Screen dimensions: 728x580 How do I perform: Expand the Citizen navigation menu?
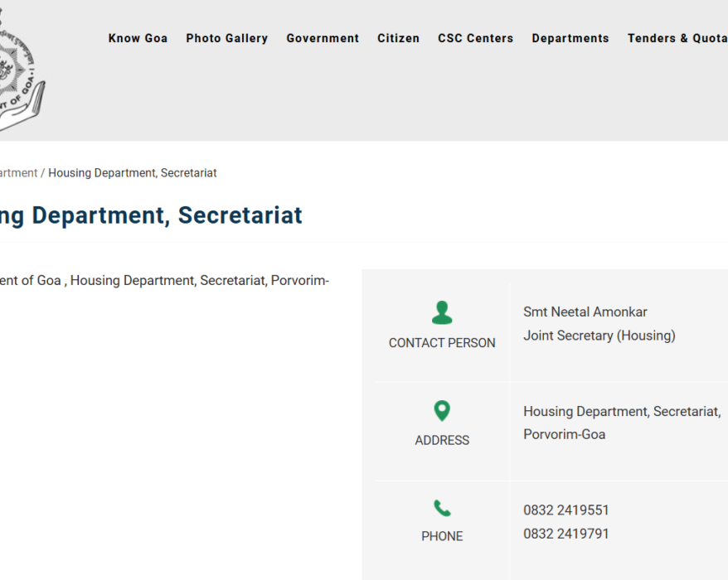click(x=398, y=38)
